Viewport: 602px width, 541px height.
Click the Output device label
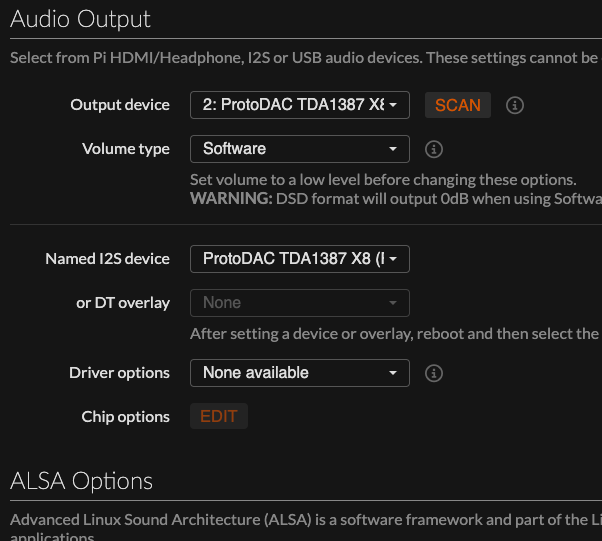(x=120, y=105)
